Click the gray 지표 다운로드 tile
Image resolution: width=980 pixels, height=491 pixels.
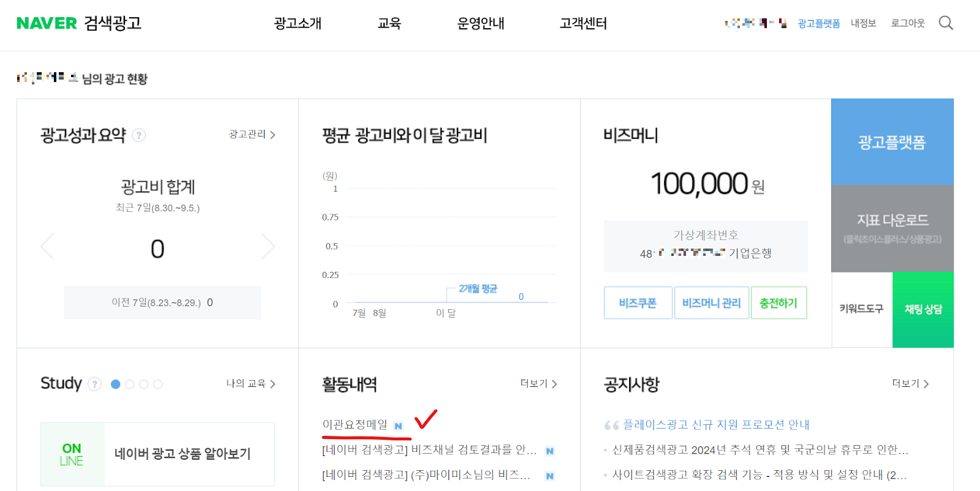[x=892, y=228]
